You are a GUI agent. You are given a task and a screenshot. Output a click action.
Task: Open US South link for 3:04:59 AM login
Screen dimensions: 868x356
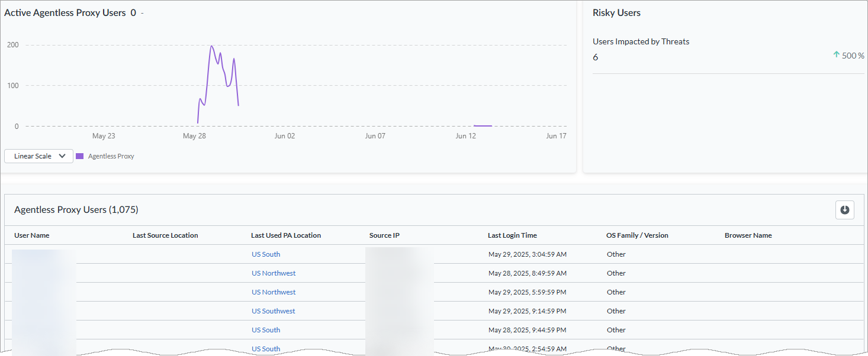tap(266, 254)
